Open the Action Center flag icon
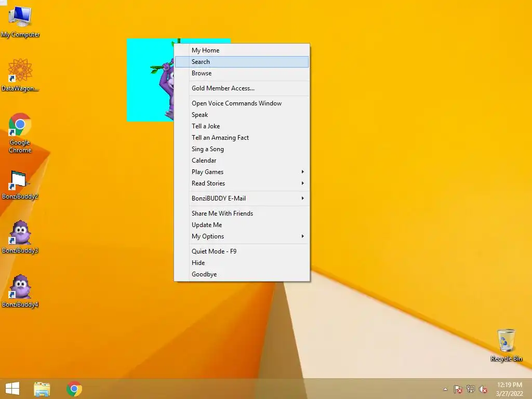This screenshot has width=532, height=399. coord(458,389)
